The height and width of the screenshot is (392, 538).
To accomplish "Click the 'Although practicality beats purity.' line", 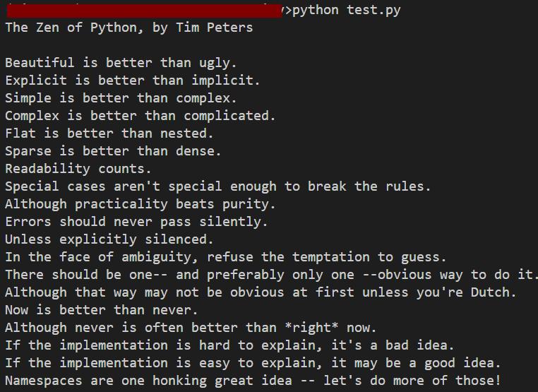I will pos(141,204).
